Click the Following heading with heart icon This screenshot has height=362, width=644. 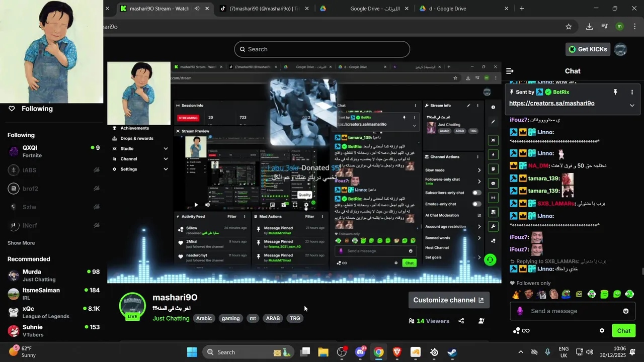[x=31, y=109]
